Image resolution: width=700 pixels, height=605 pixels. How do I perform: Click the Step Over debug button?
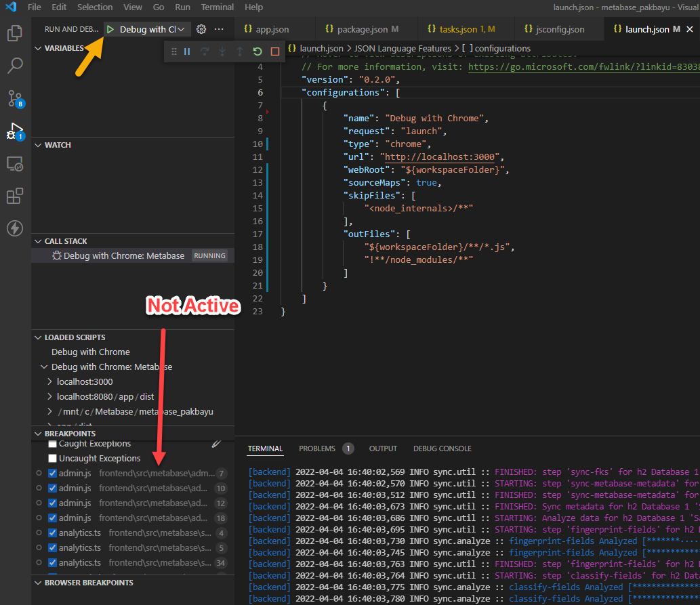(x=205, y=51)
